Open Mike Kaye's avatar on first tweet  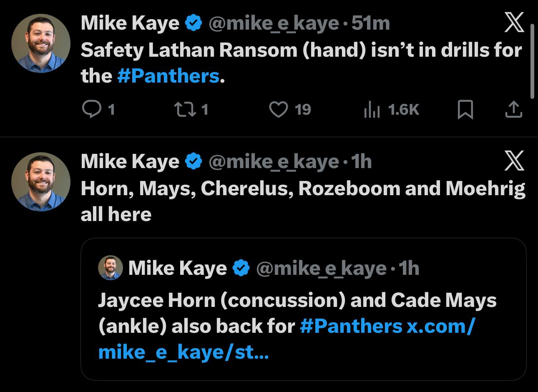(x=41, y=43)
